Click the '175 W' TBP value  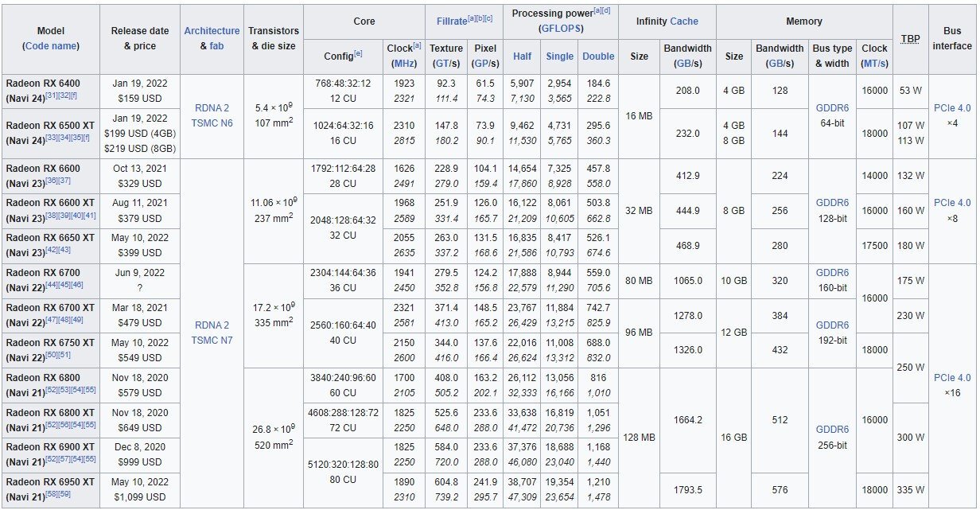[x=911, y=280]
